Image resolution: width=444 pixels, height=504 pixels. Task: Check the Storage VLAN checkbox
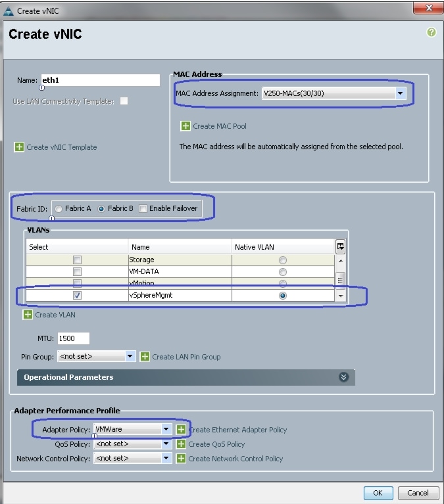[x=77, y=260]
